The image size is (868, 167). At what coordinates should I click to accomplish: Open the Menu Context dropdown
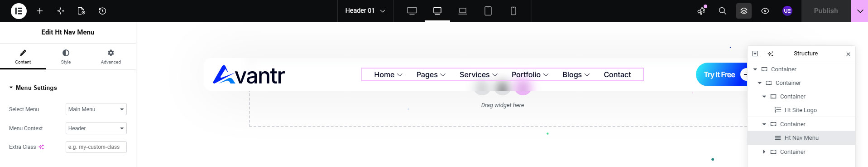tap(96, 128)
